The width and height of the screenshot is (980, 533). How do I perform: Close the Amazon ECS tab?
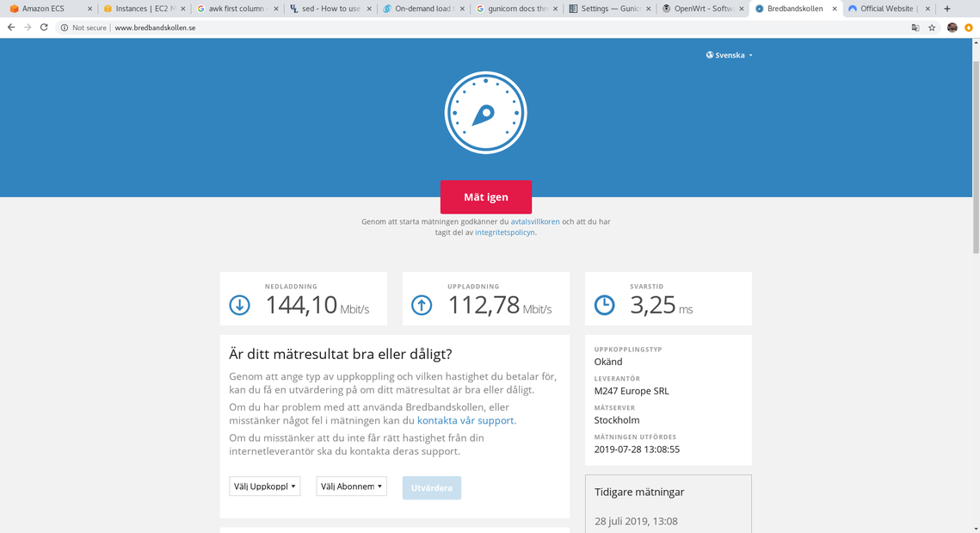click(x=89, y=9)
